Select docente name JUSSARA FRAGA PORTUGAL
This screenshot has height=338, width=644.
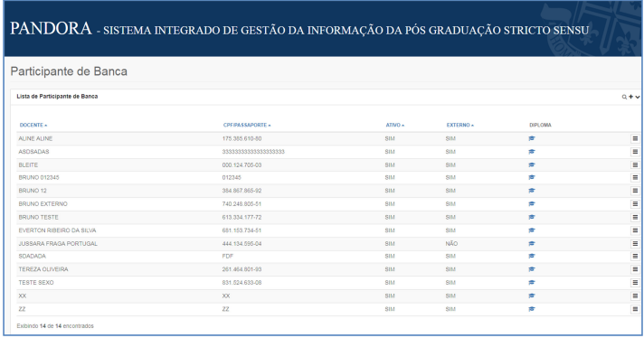(x=58, y=244)
